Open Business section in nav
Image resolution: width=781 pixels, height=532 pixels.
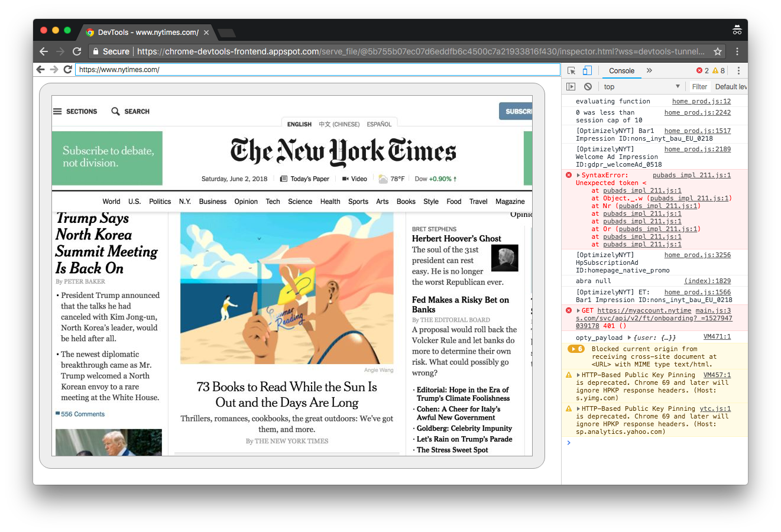click(x=212, y=202)
